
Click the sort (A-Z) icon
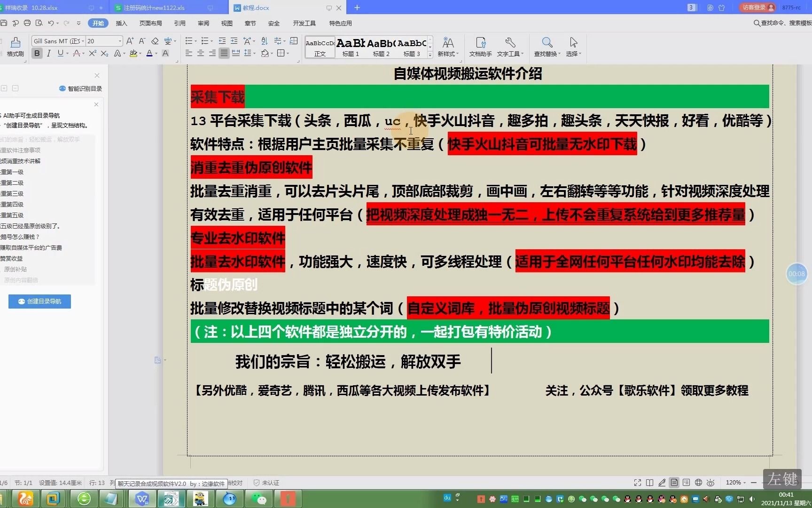(264, 41)
